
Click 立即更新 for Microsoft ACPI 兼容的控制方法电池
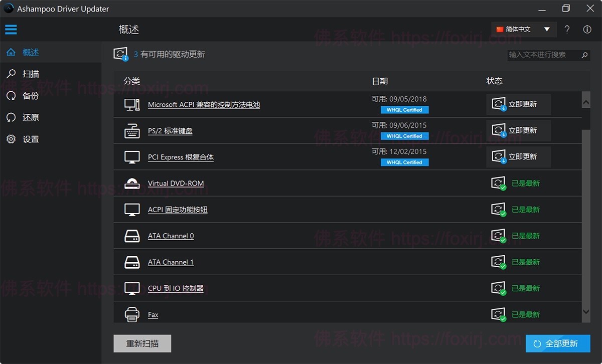519,104
